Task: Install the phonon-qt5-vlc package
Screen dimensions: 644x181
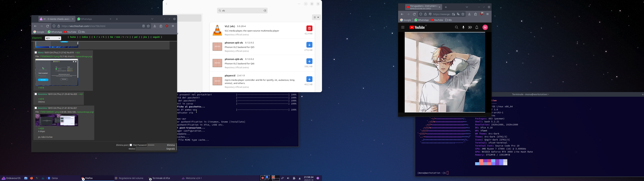Action: point(309,45)
